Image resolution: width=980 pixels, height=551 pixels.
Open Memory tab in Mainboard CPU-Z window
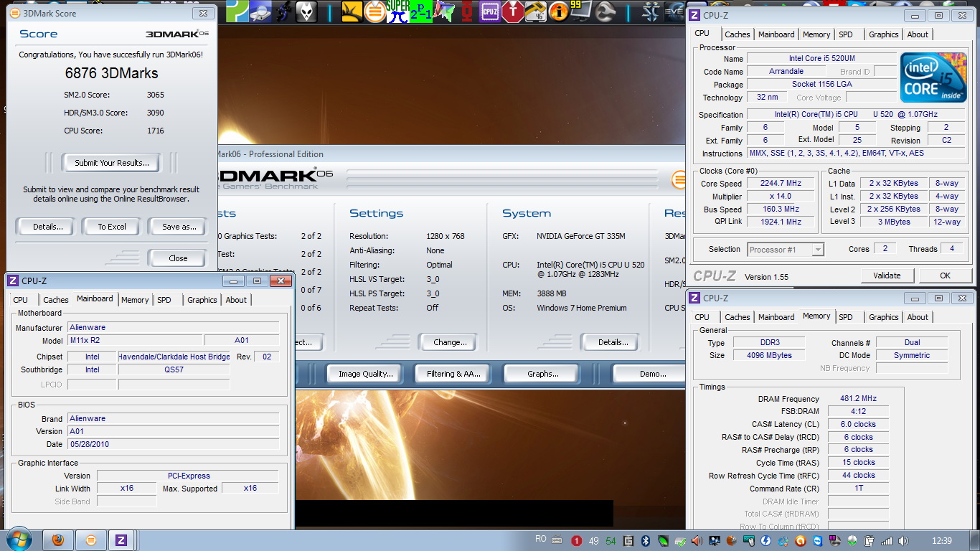click(x=135, y=300)
